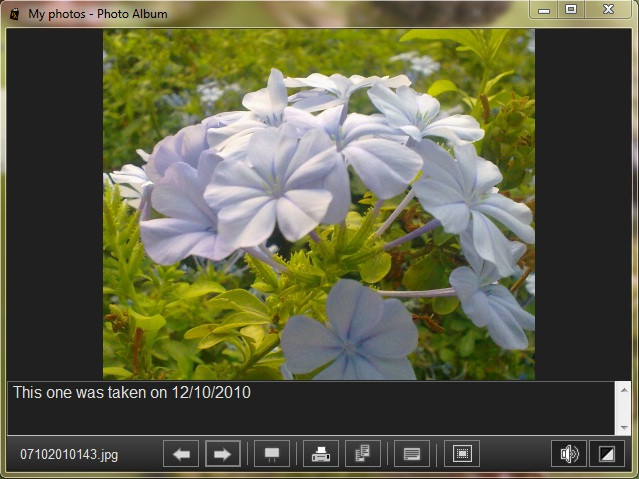Image resolution: width=639 pixels, height=479 pixels.
Task: Maximize the Photo Album window
Action: point(571,10)
